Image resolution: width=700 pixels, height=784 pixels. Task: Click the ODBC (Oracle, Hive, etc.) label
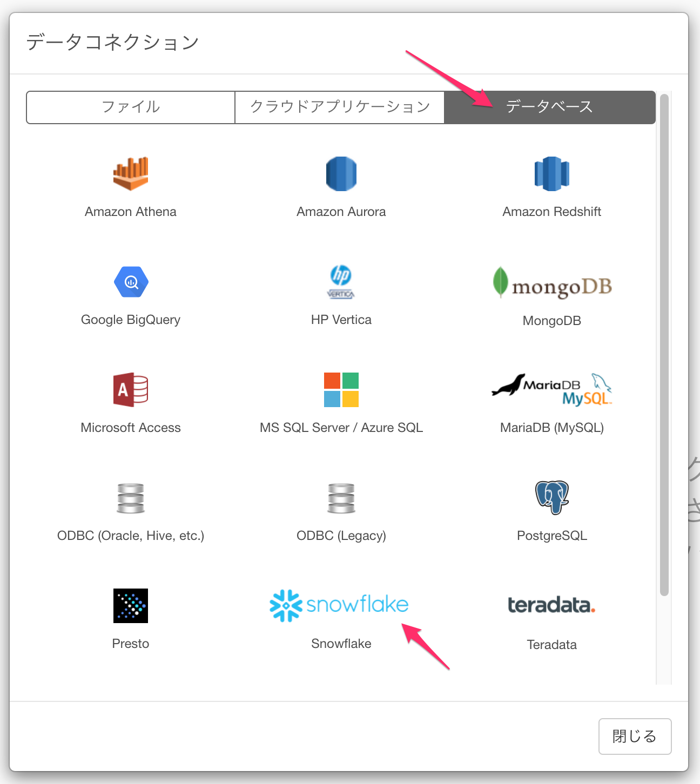(131, 536)
